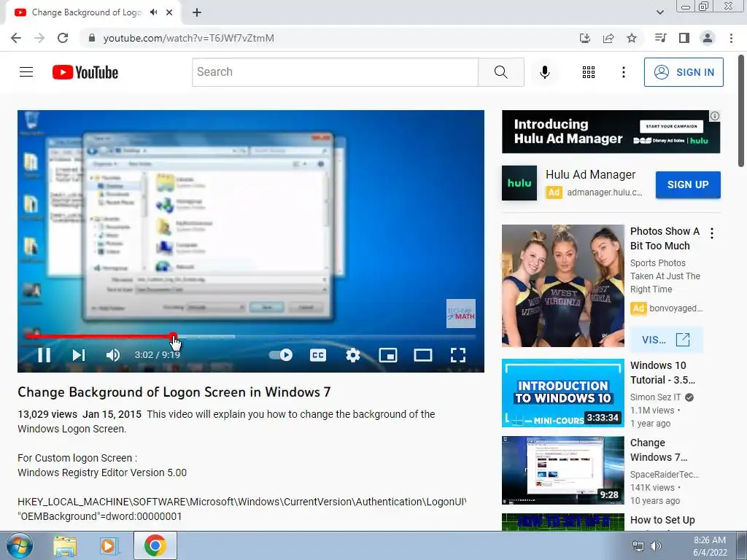The image size is (747, 560).
Task: Open the Photos Show A Bit Too Much thumbnail
Action: pyautogui.click(x=562, y=286)
